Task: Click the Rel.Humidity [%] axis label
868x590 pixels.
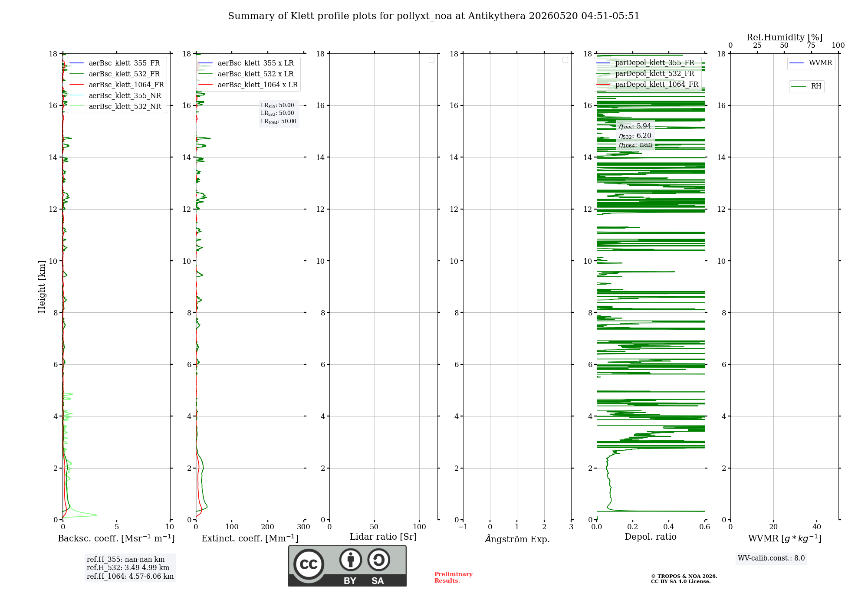Action: 785,37
